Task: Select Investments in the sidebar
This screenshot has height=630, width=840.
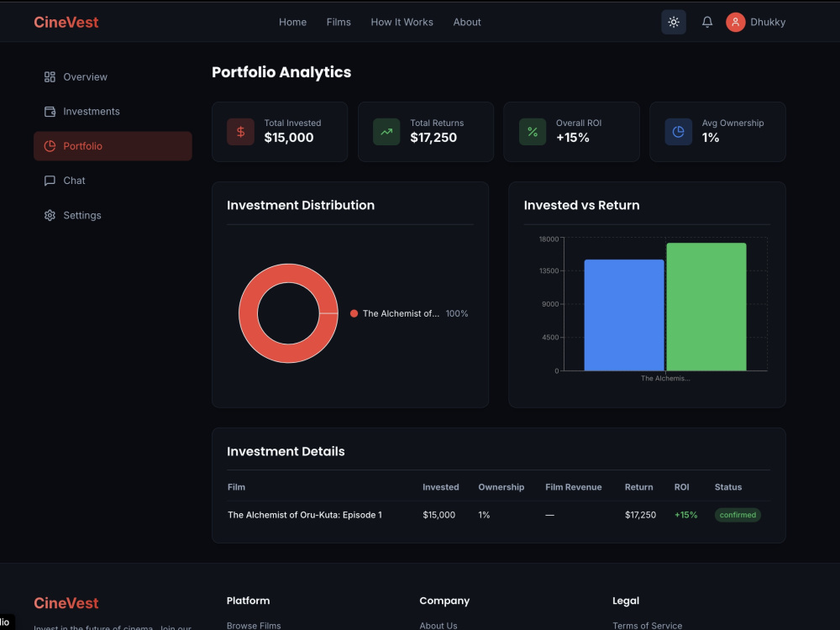Action: [113, 112]
